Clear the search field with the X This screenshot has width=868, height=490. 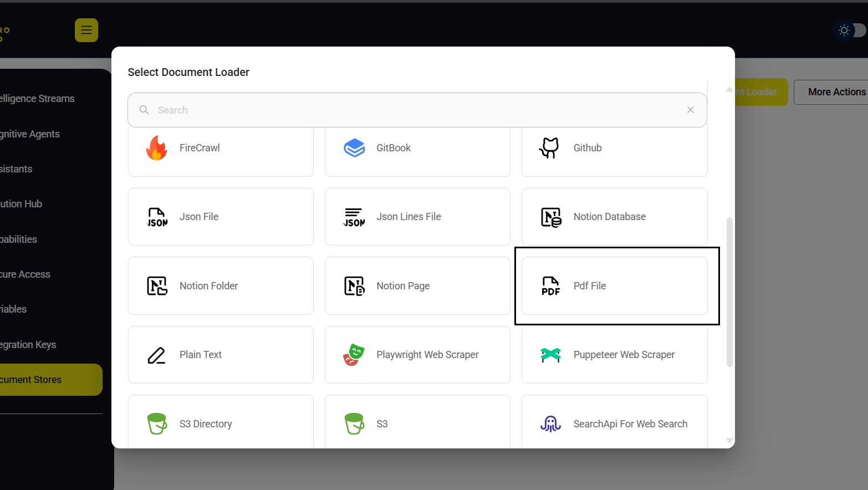pos(691,110)
